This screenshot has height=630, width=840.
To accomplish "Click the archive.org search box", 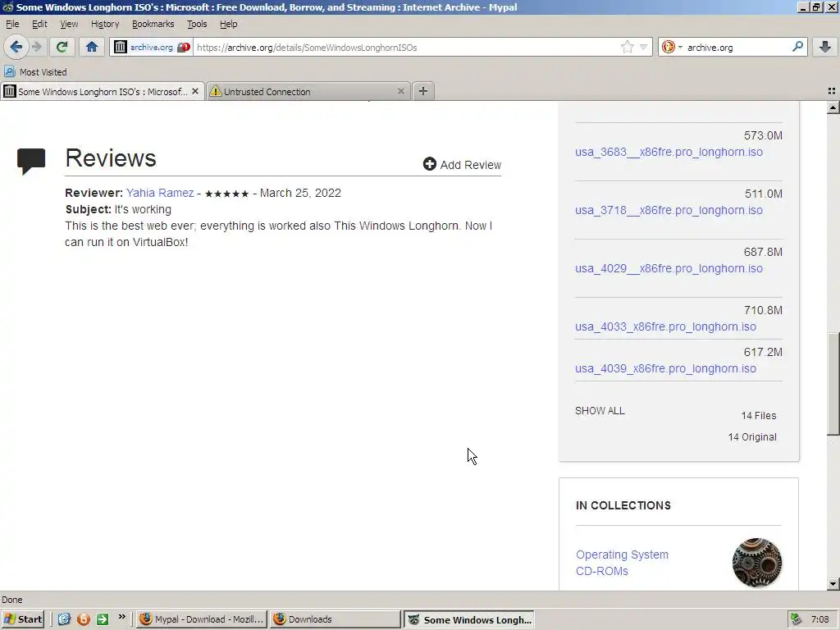I will coord(737,47).
